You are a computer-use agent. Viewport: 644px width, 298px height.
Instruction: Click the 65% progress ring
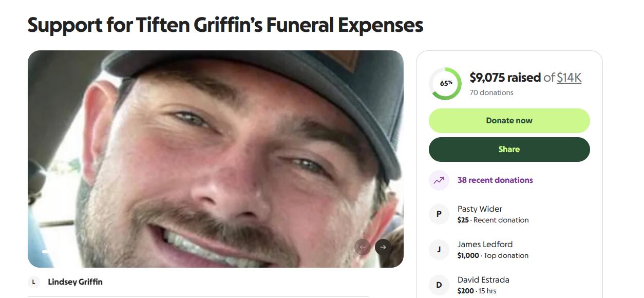pyautogui.click(x=446, y=83)
